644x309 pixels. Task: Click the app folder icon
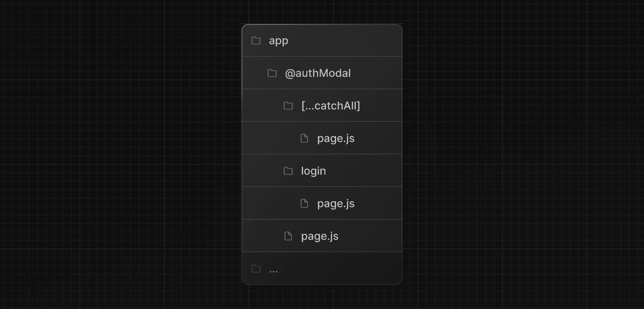point(256,41)
